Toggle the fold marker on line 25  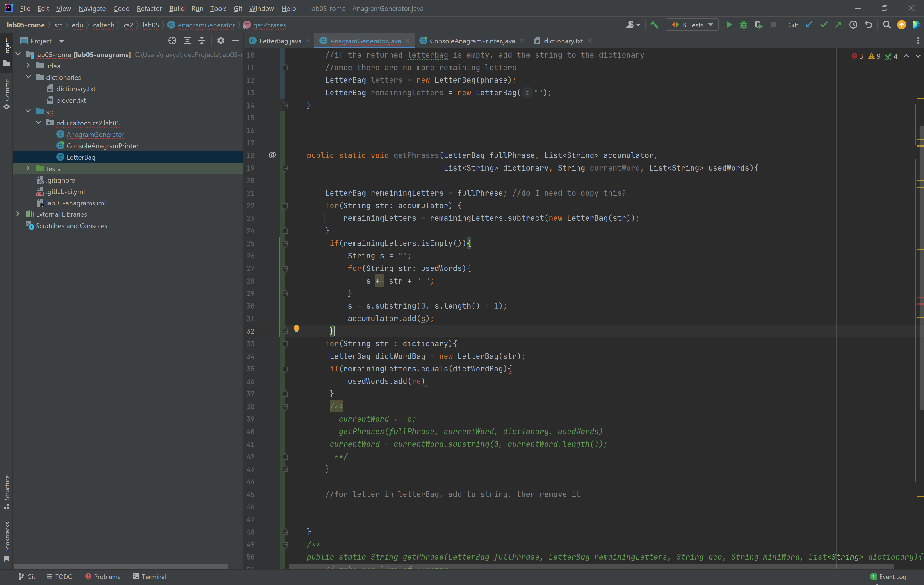[x=285, y=243]
